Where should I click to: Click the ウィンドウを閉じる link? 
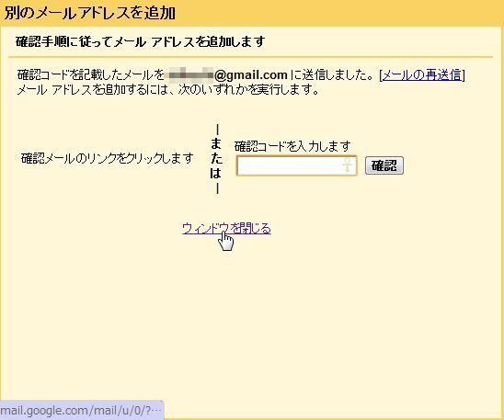tap(226, 228)
